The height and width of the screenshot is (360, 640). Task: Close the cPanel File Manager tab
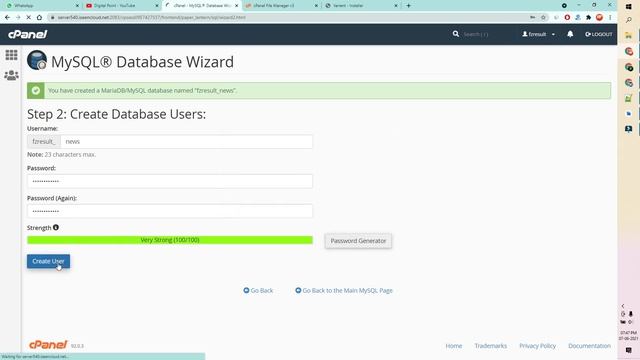(x=316, y=6)
